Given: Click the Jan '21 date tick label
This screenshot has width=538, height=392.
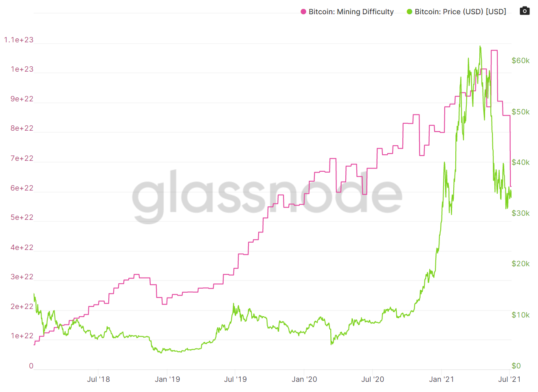Looking at the screenshot, I should pyautogui.click(x=441, y=379).
